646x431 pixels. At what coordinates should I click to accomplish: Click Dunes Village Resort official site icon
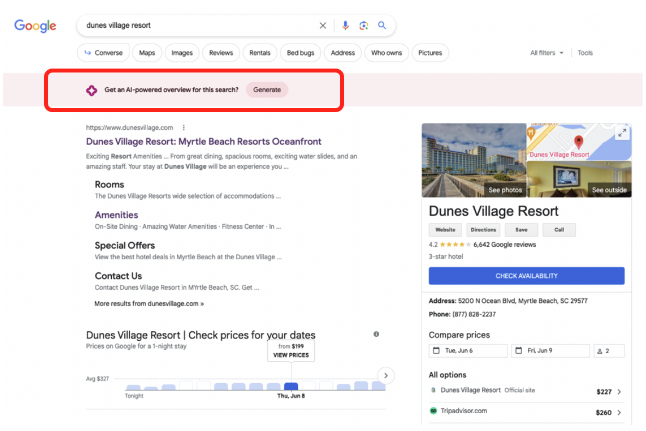[433, 390]
